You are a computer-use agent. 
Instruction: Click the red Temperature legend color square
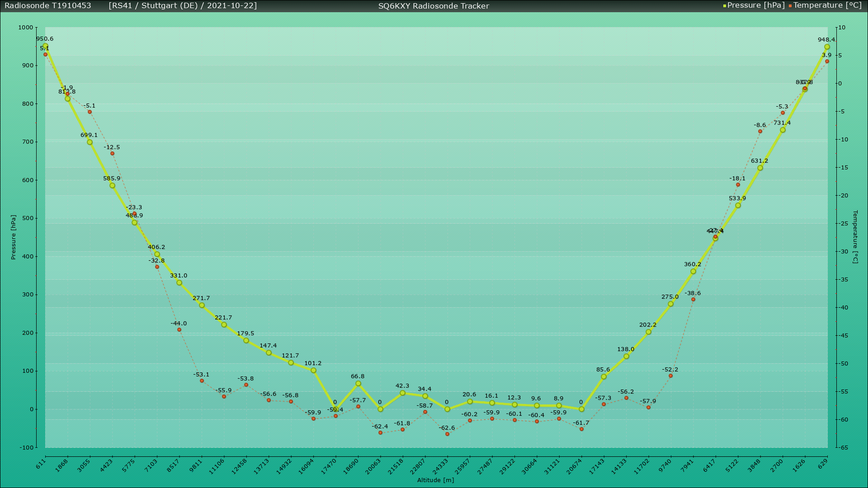click(790, 6)
